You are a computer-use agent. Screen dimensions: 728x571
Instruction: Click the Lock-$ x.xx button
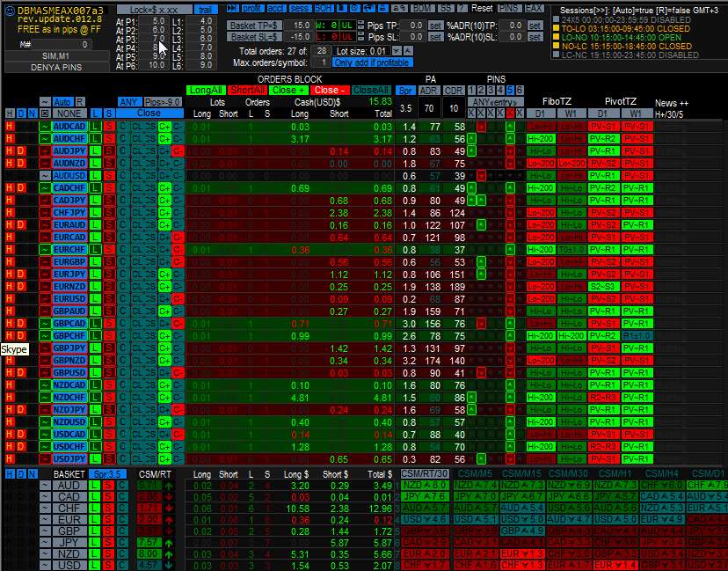tap(154, 10)
